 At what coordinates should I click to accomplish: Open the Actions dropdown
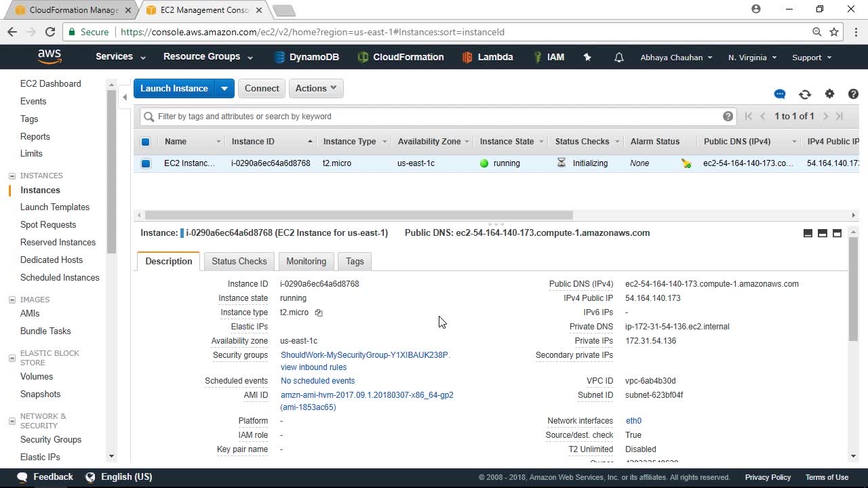[x=316, y=88]
